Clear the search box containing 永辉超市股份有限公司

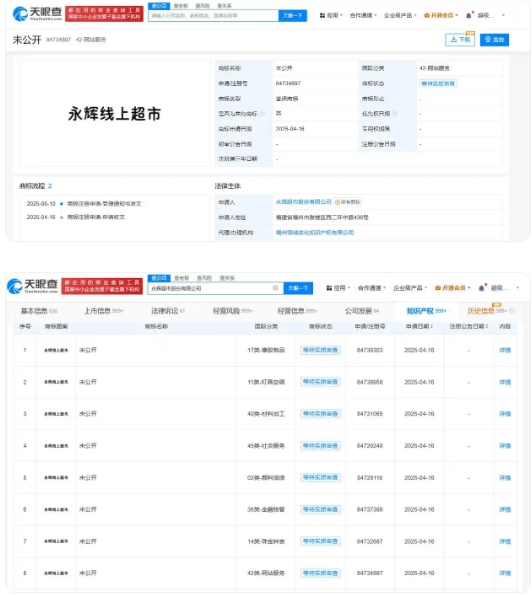click(x=275, y=288)
